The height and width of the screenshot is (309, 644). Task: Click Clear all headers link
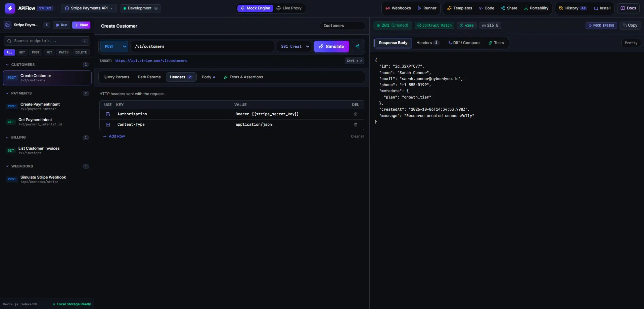tap(357, 137)
